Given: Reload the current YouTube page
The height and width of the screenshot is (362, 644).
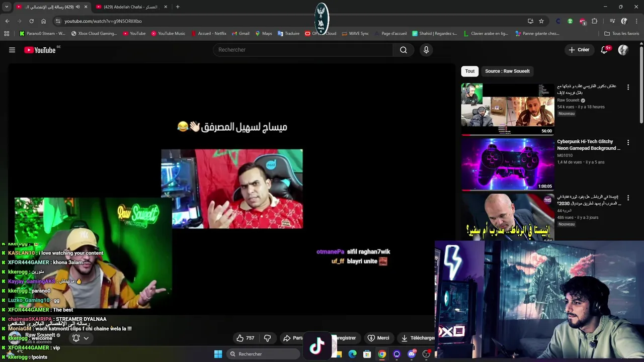Looking at the screenshot, I should point(31,21).
